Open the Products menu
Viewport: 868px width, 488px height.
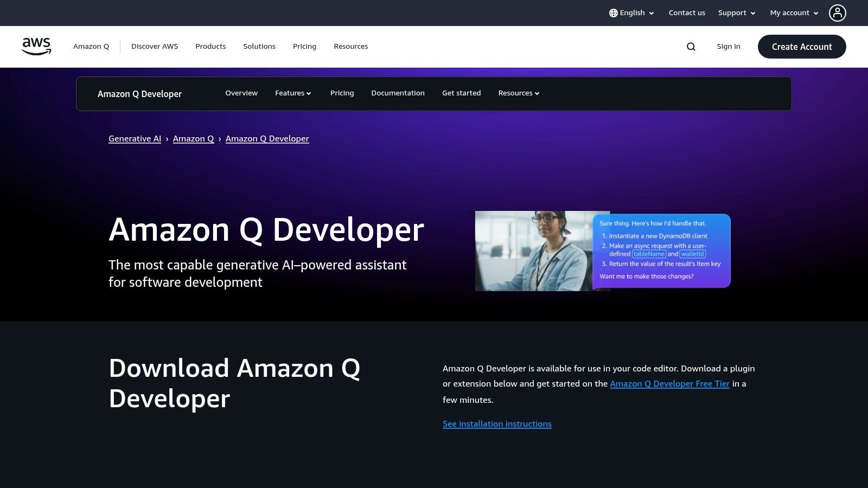click(x=210, y=47)
